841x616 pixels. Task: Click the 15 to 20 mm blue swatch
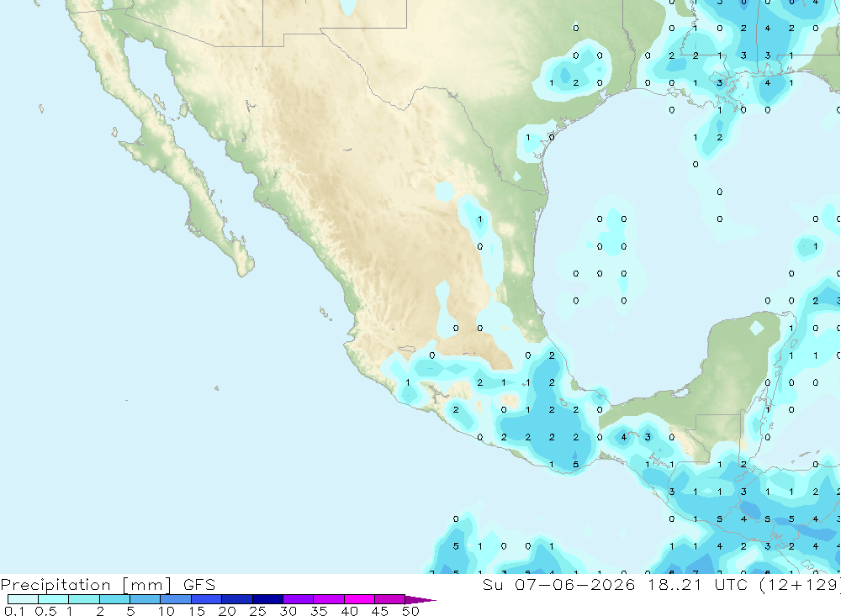[207, 599]
